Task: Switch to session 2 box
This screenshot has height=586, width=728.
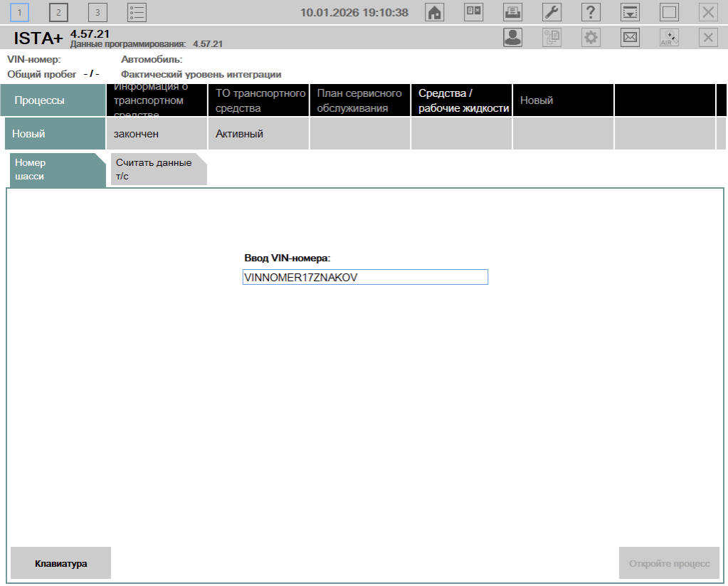Action: [58, 12]
